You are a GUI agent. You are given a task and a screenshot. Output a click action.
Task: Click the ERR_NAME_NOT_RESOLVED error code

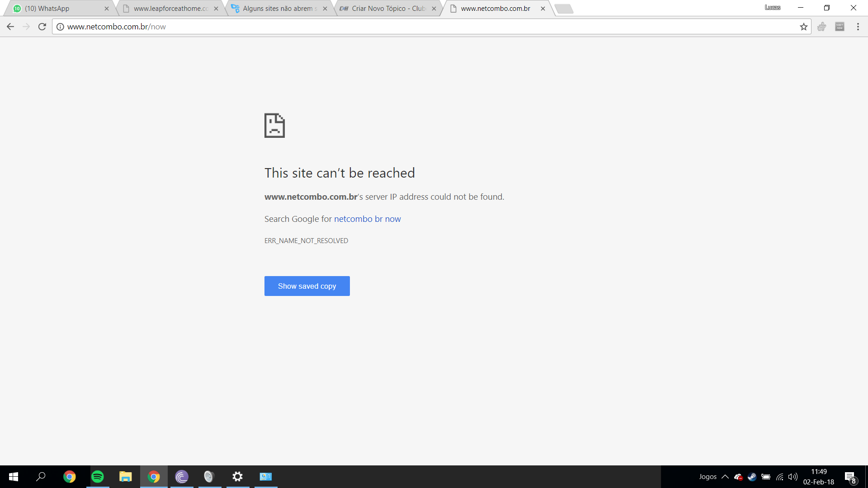(x=306, y=241)
